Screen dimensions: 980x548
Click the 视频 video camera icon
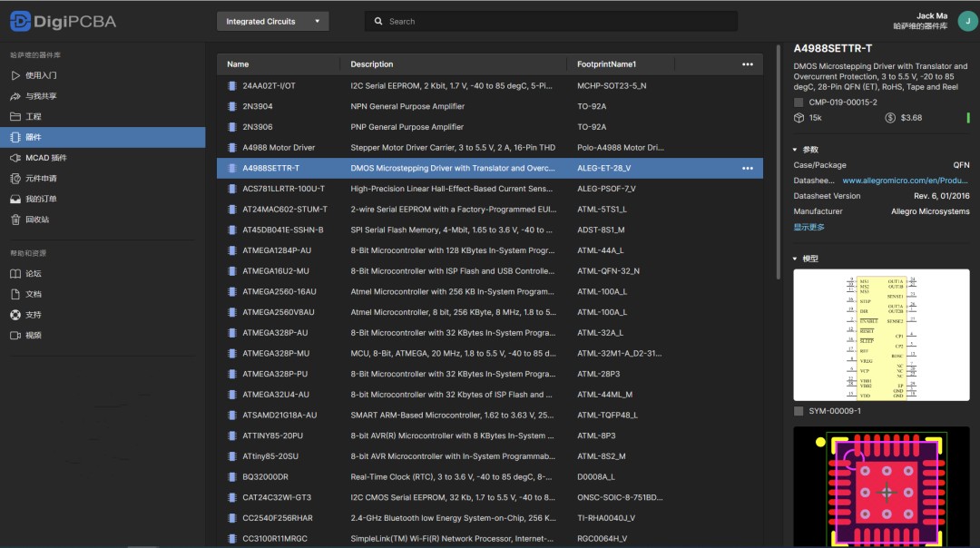click(x=15, y=336)
